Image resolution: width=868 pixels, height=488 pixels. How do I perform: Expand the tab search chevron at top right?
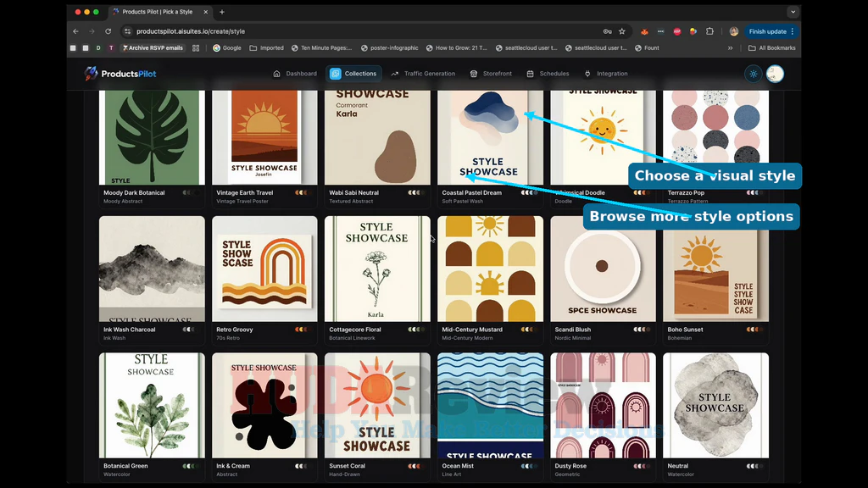coord(793,12)
